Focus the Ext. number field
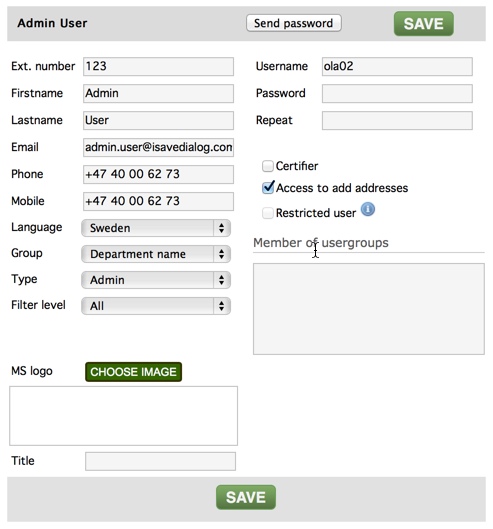Screen dimensions: 493x529 158,66
